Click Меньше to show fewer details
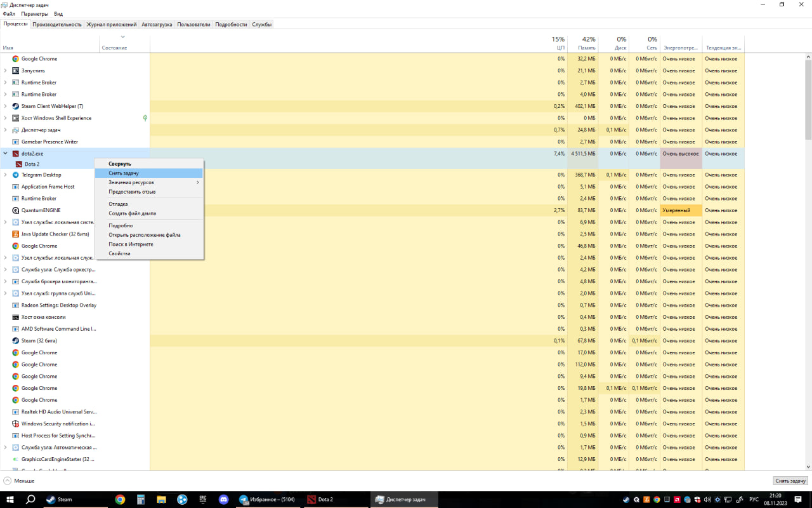This screenshot has height=508, width=812. click(19, 481)
